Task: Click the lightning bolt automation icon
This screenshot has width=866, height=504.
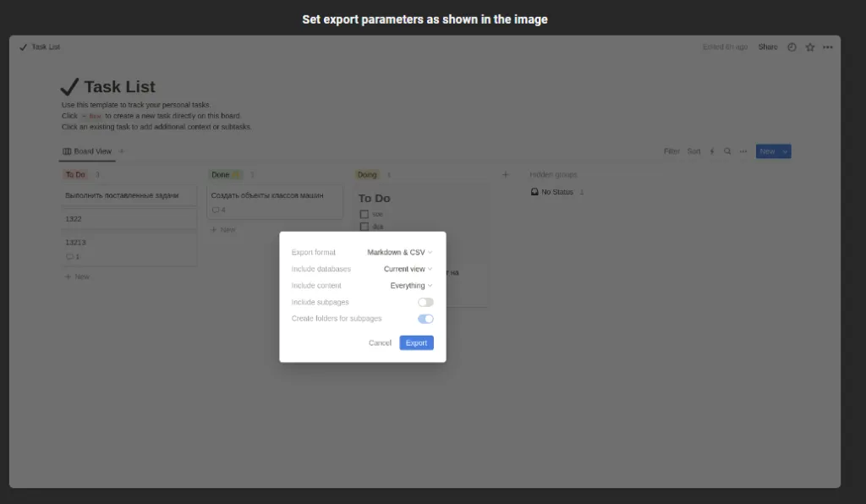Action: (711, 151)
